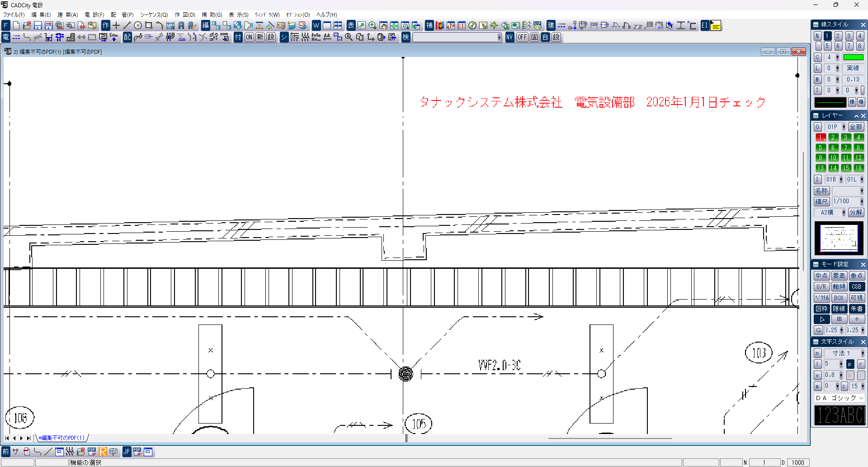Open the ファイル(F) menu
Image resolution: width=868 pixels, height=467 pixels.
[14, 15]
